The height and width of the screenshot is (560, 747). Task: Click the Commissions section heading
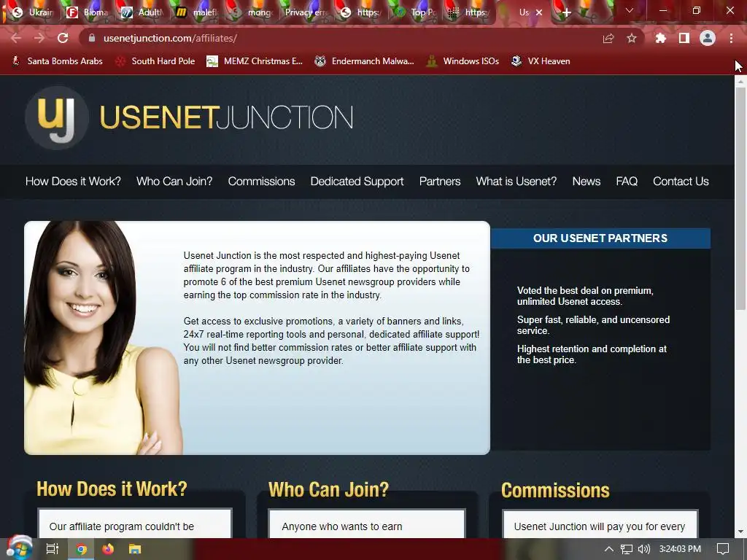(x=555, y=490)
